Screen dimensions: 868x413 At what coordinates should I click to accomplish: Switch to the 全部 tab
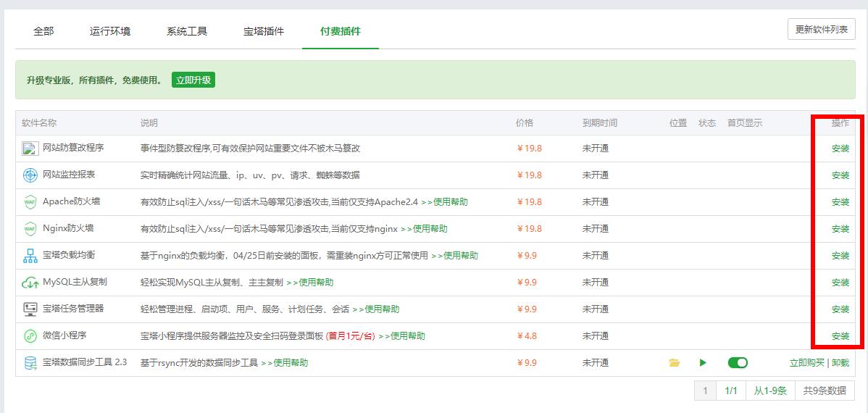click(43, 31)
